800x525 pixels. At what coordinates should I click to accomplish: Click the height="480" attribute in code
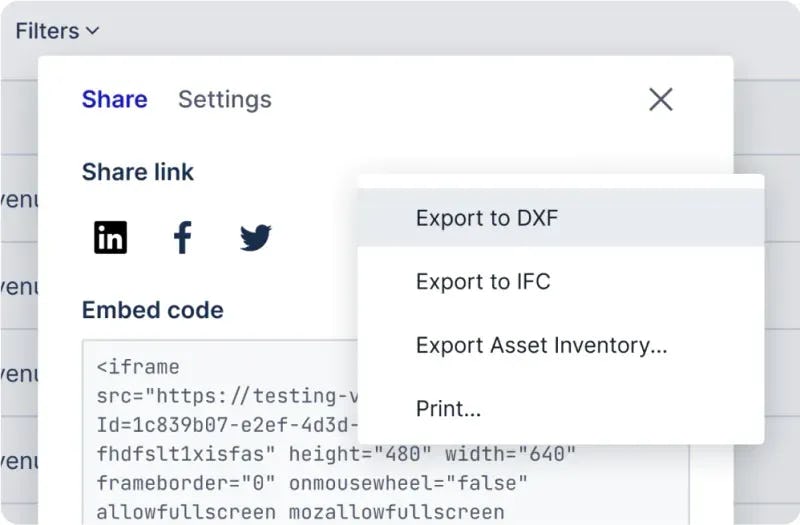point(361,455)
